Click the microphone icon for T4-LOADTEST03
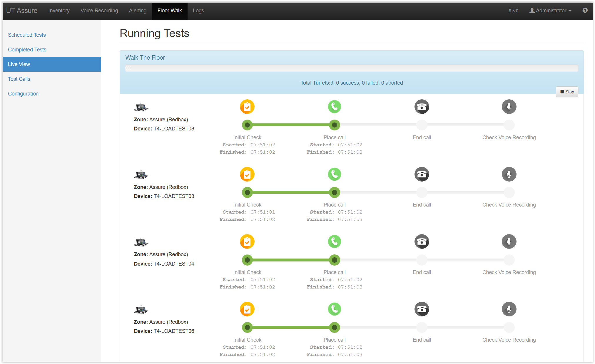The height and width of the screenshot is (364, 595). 509,174
